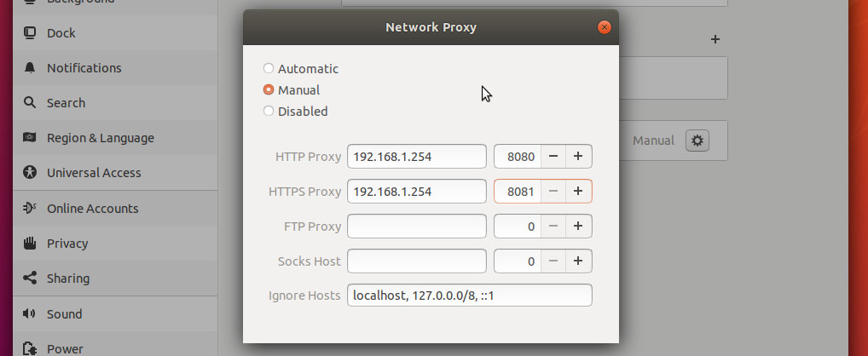This screenshot has width=868, height=356.
Task: Click the Socks Host port value field
Action: coord(518,261)
